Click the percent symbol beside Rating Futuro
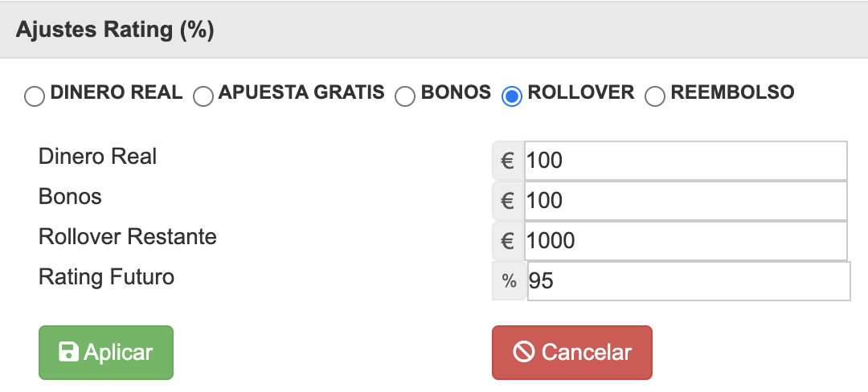The image size is (868, 392). click(510, 281)
